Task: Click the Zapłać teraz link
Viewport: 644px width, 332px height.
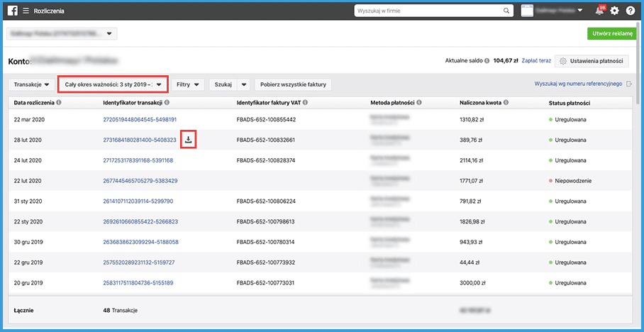Action: 536,61
